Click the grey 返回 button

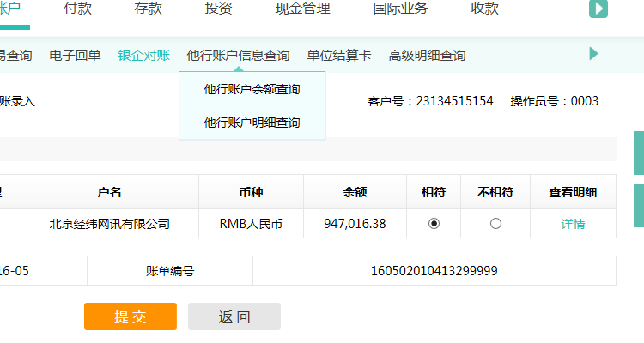click(x=234, y=316)
